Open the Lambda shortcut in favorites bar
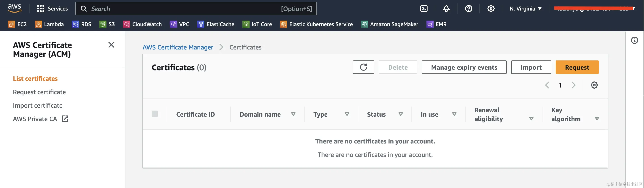This screenshot has height=188, width=644. tap(49, 24)
